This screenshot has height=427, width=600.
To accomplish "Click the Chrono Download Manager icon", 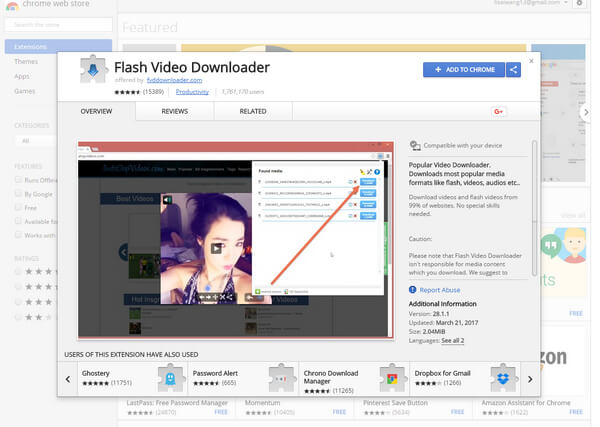I will point(393,378).
